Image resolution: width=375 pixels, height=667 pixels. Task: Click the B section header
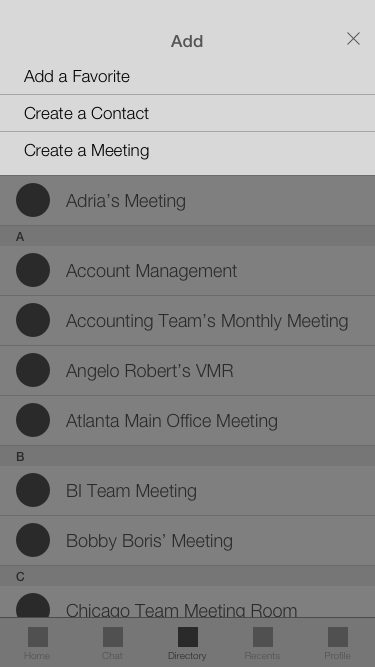click(188, 456)
